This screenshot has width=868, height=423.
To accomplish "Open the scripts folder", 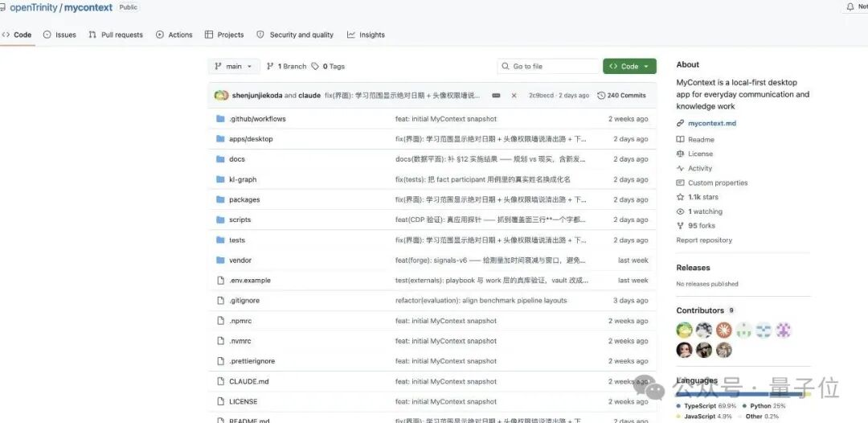I will click(240, 220).
